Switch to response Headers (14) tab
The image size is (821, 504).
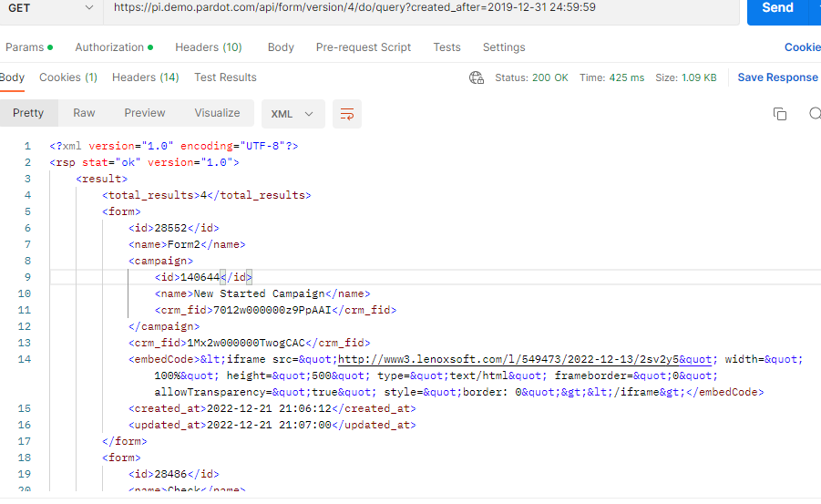coord(145,77)
